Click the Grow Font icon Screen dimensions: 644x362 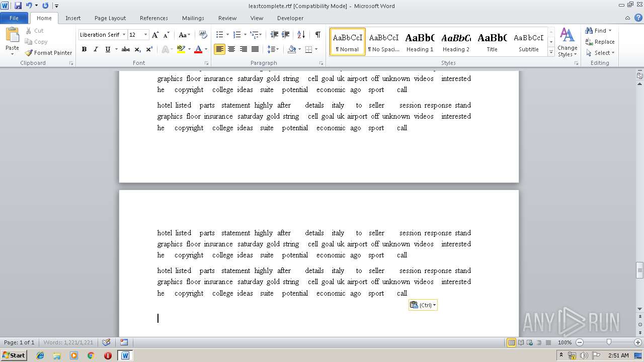pos(155,35)
